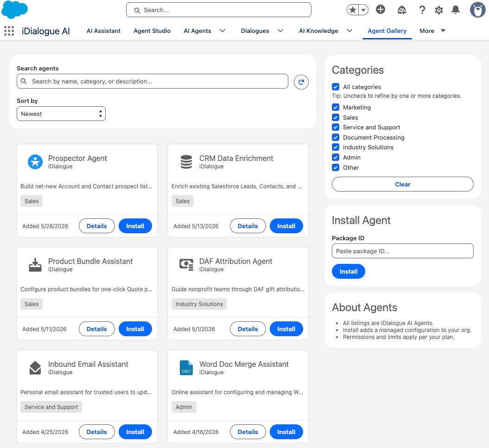This screenshot has height=448, width=489.
Task: Install the DAF Attribution Agent
Action: coord(286,329)
